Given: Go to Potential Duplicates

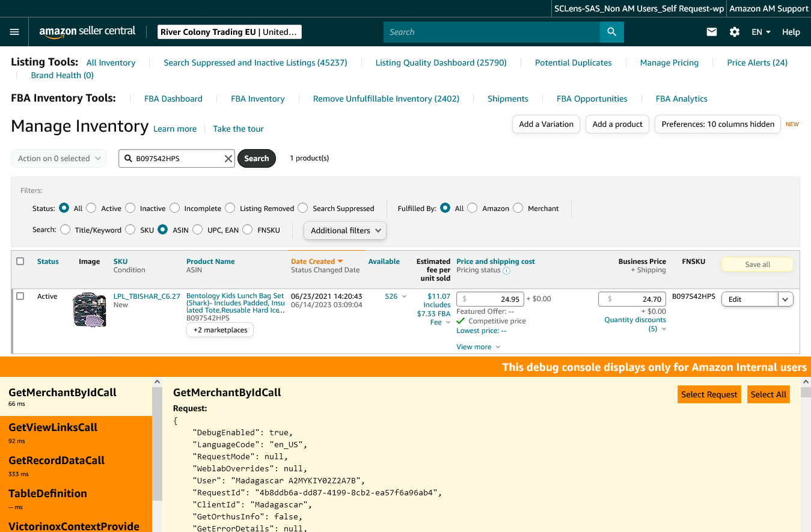Looking at the screenshot, I should coord(574,63).
